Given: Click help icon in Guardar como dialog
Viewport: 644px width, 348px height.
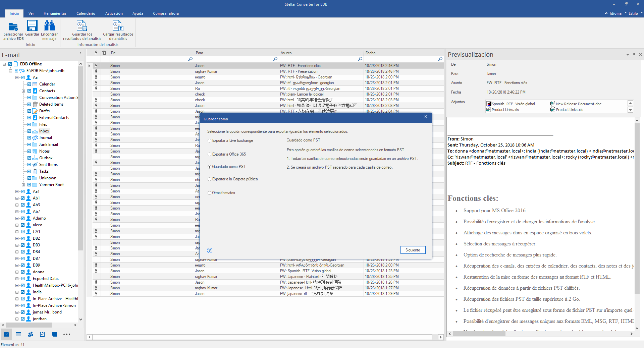Looking at the screenshot, I should pos(210,250).
